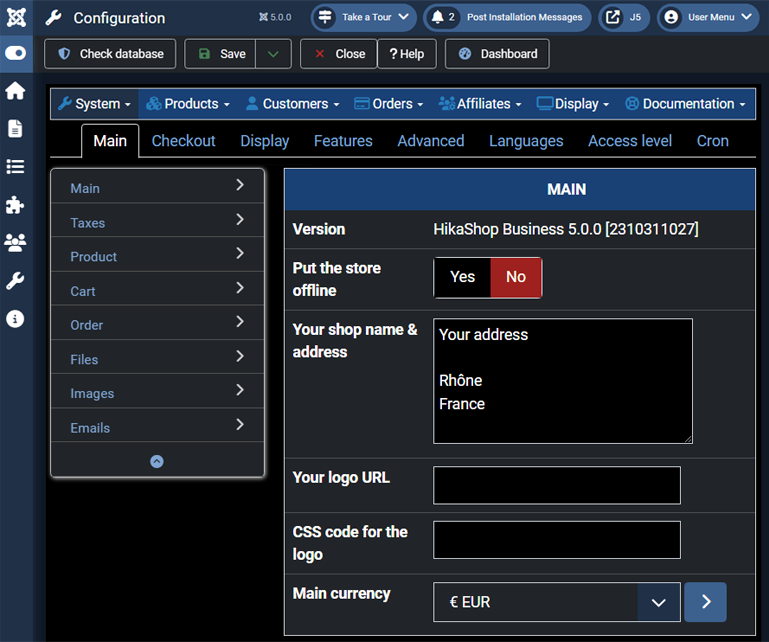
Task: Click the shop name & address textarea
Action: point(563,381)
